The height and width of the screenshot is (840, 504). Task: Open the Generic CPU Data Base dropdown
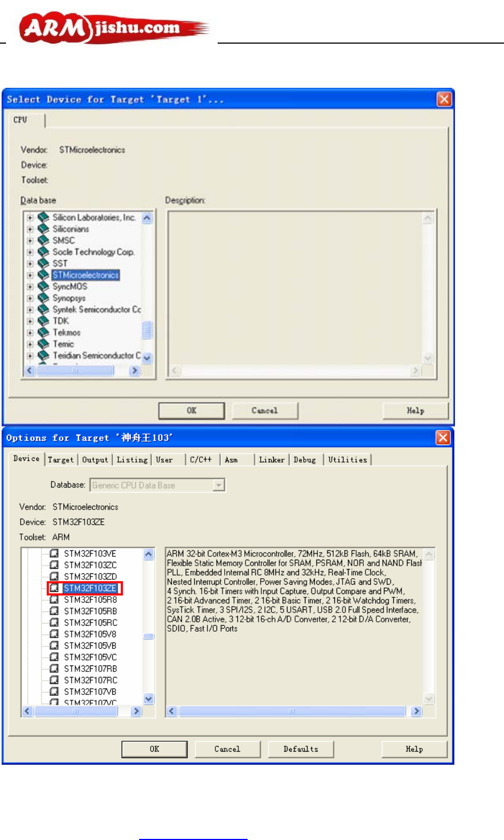coord(219,485)
